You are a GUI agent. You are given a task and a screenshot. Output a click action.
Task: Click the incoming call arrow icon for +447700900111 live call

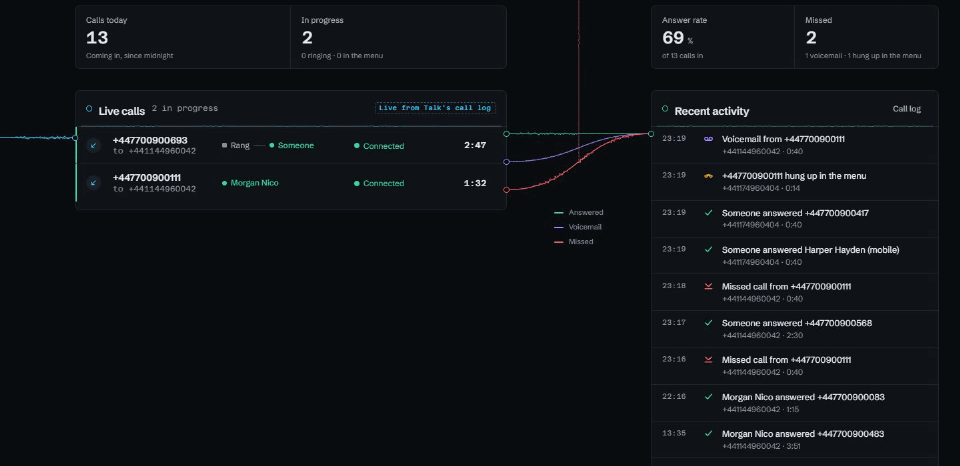(x=93, y=182)
